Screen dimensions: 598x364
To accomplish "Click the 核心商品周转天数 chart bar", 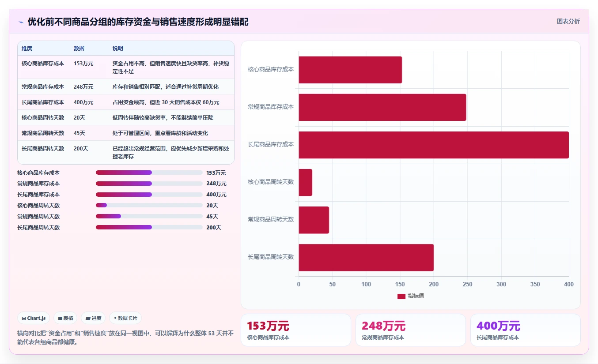I will tap(306, 182).
